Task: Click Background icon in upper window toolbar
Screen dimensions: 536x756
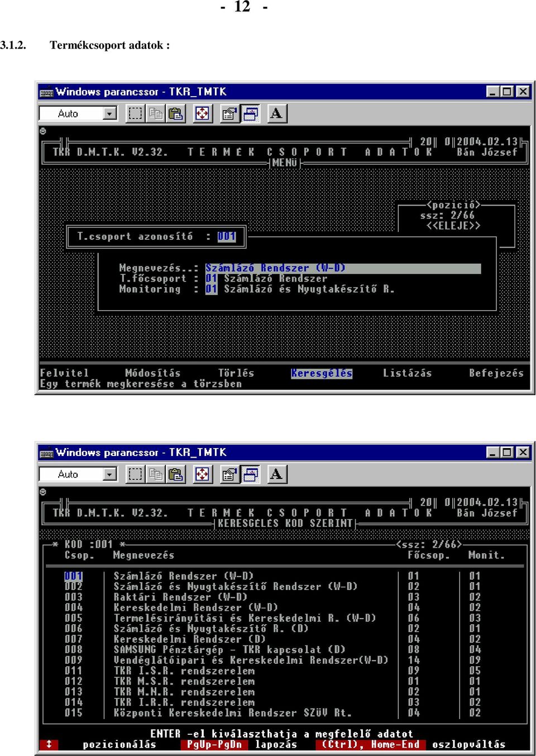Action: click(x=250, y=113)
